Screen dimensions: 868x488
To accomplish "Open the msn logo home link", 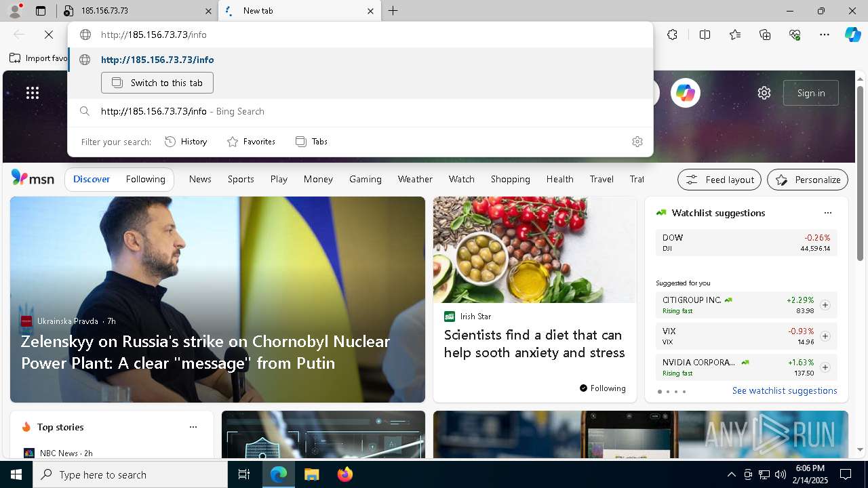I will click(x=33, y=178).
